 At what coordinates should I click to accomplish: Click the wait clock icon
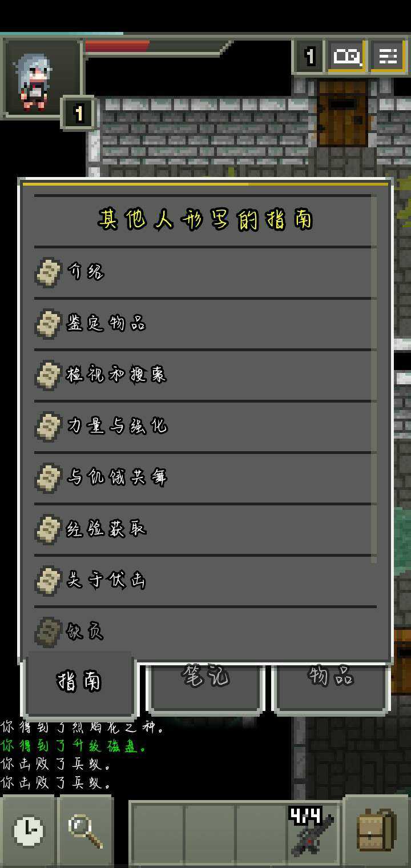pyautogui.click(x=28, y=831)
